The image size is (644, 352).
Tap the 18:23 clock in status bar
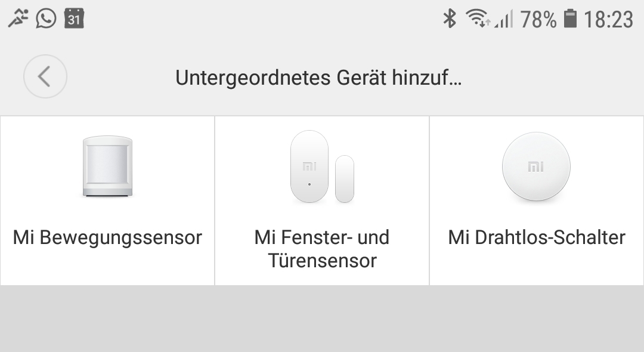[608, 19]
